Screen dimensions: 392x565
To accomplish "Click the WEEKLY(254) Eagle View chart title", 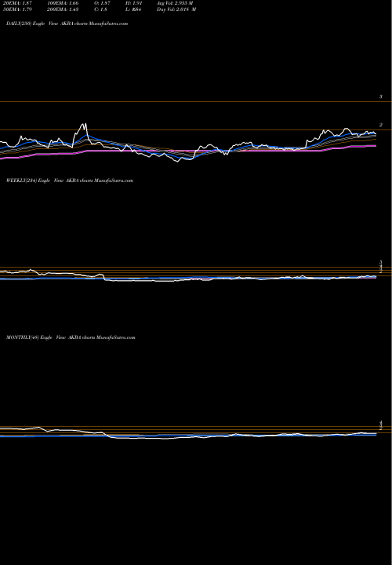I will [x=70, y=180].
